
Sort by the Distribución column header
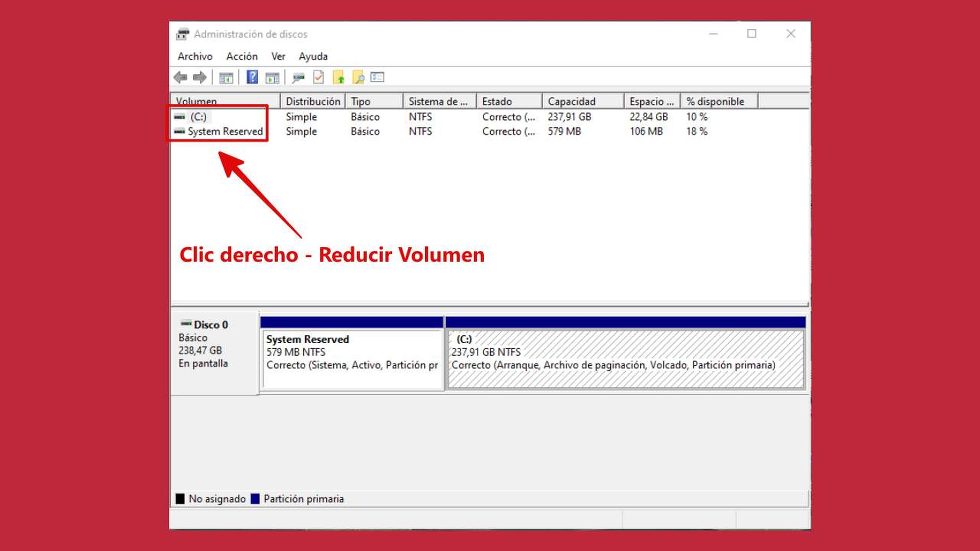point(313,101)
